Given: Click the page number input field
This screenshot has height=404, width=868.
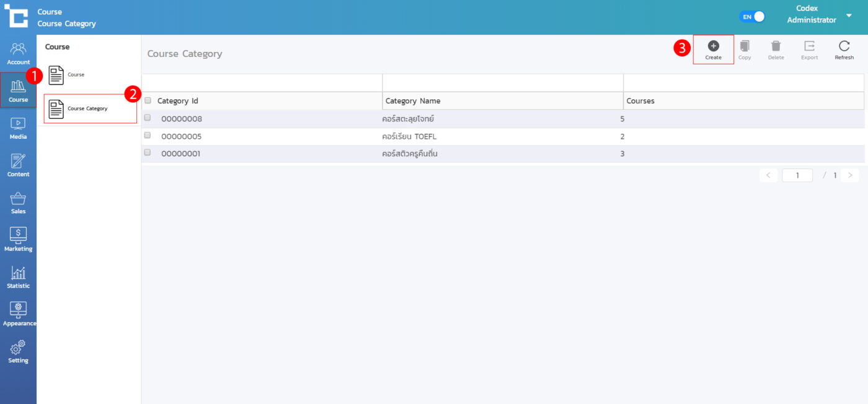Looking at the screenshot, I should click(x=797, y=175).
